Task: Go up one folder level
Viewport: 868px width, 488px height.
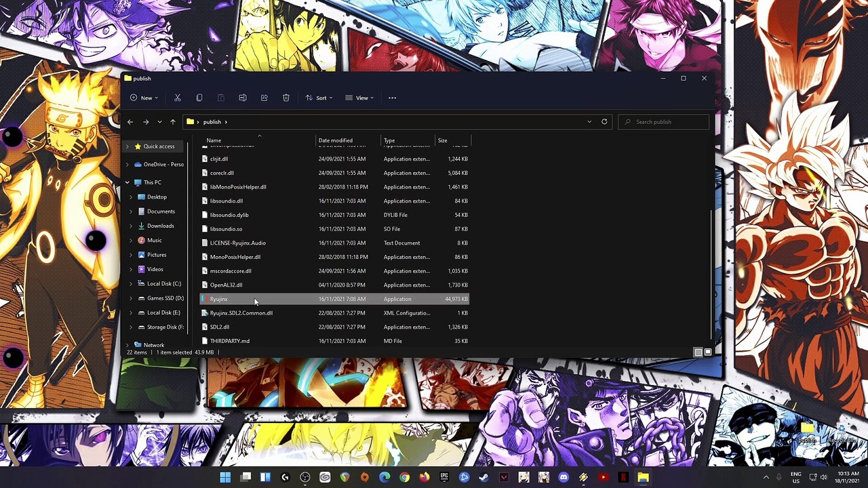Action: (x=173, y=122)
